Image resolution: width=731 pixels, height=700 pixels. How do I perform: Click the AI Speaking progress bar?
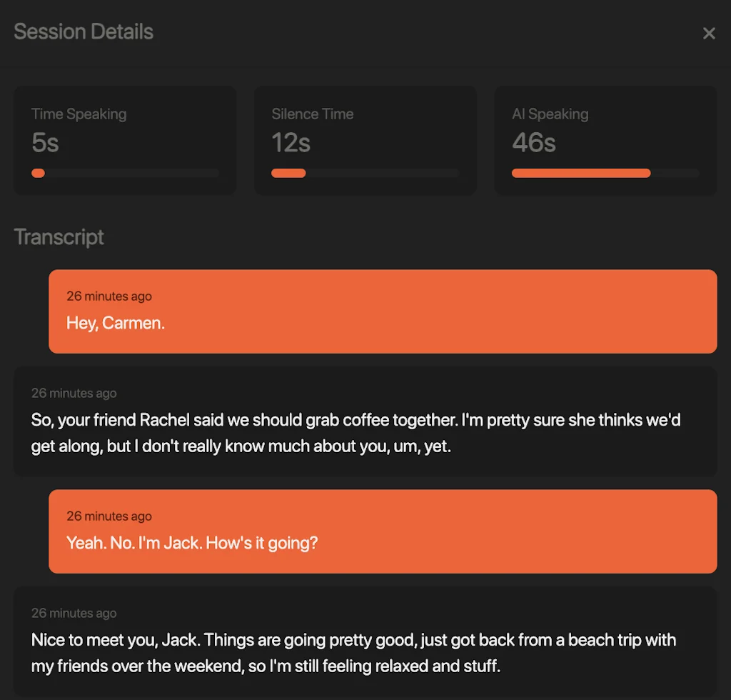point(605,173)
